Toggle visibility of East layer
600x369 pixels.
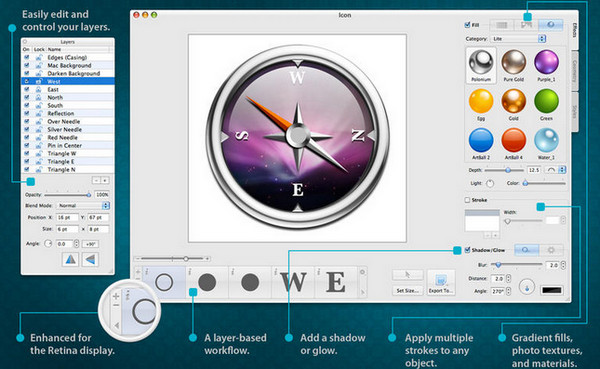26,89
